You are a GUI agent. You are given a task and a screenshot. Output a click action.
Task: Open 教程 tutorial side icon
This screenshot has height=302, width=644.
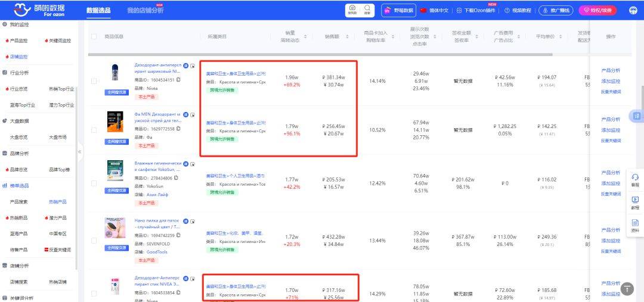635,203
